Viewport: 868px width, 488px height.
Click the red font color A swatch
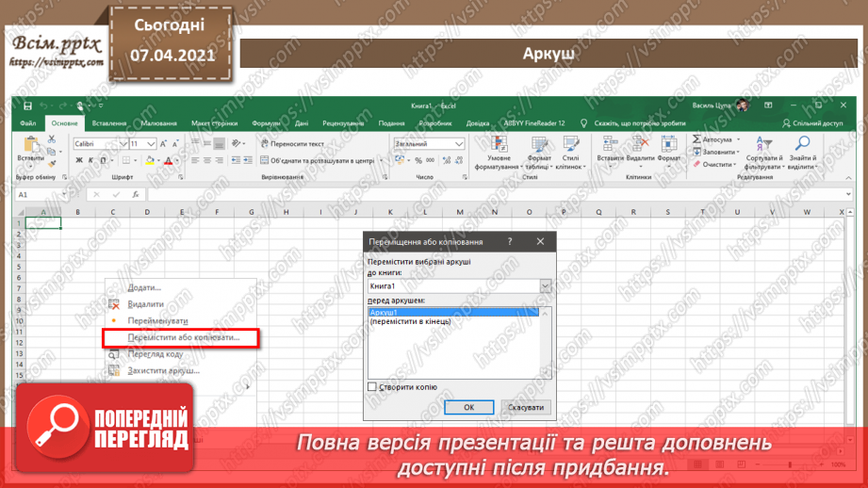click(x=169, y=160)
